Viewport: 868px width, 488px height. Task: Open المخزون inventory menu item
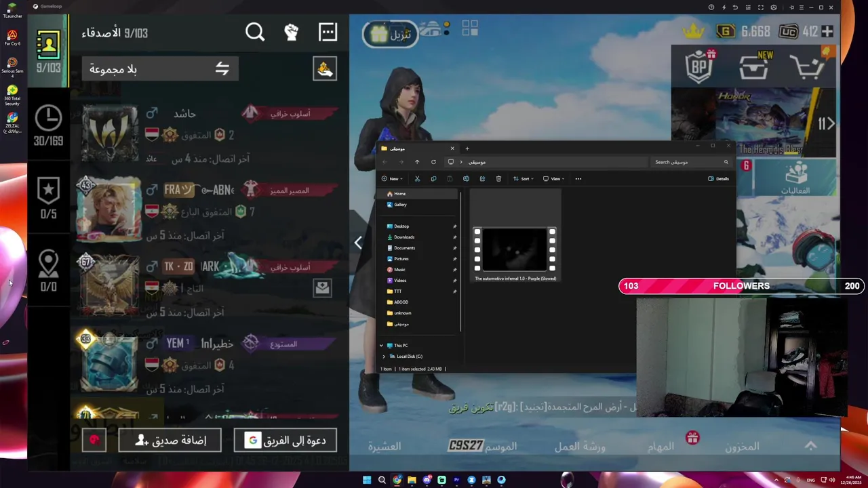coord(742,447)
